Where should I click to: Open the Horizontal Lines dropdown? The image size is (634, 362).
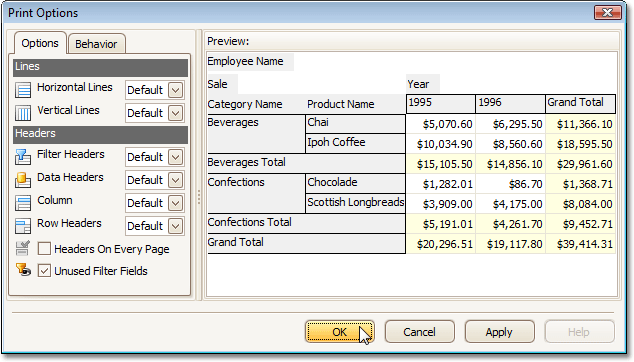(175, 90)
